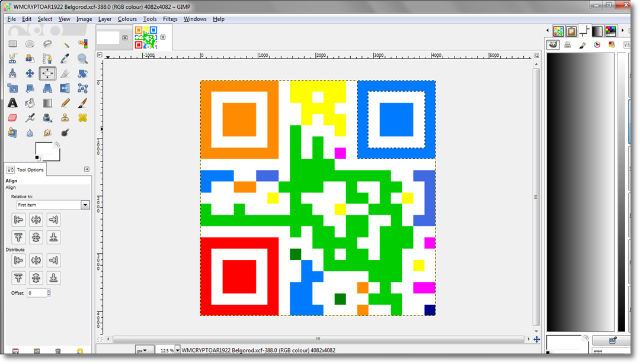Distribute left edges of targets
The height and width of the screenshot is (364, 640).
point(18,260)
